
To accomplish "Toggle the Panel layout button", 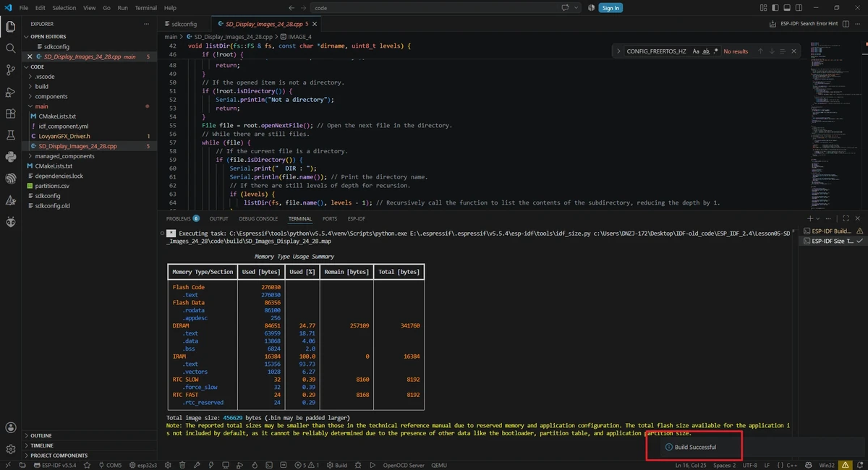I will [787, 8].
